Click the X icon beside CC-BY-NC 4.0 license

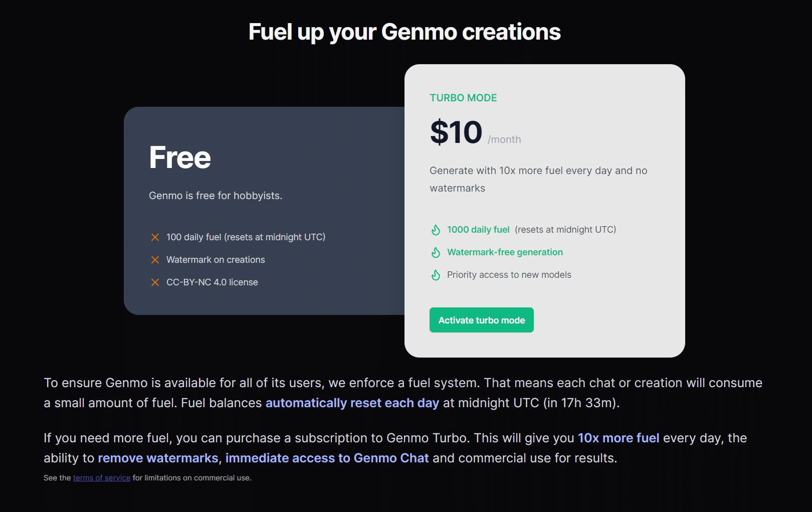pos(155,282)
